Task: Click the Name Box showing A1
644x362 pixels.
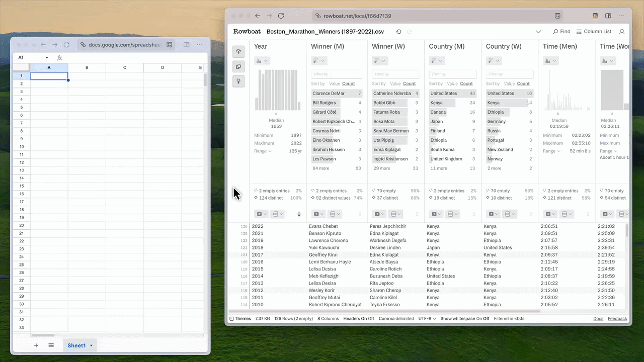Action: [33, 58]
